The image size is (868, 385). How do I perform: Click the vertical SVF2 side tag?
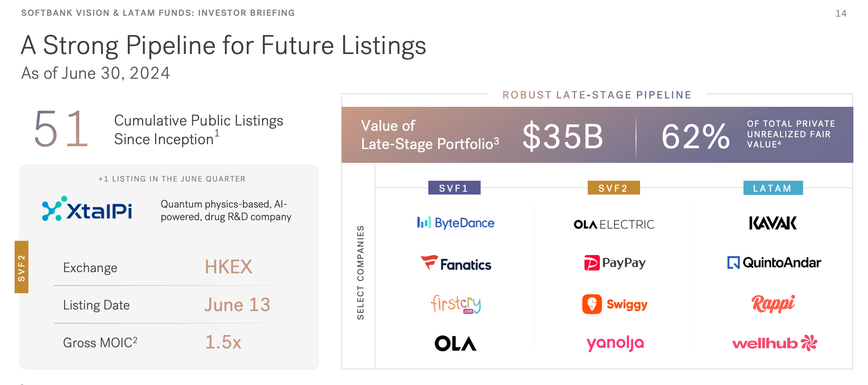click(21, 267)
